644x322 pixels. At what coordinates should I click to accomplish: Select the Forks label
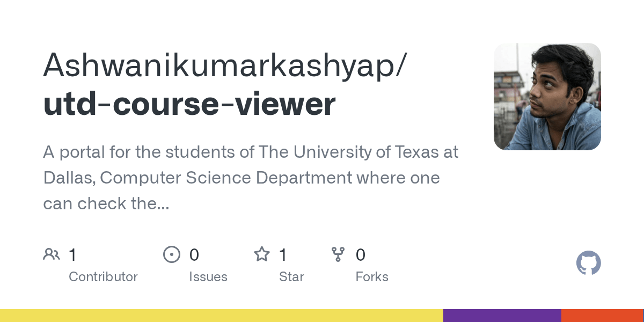point(372,277)
